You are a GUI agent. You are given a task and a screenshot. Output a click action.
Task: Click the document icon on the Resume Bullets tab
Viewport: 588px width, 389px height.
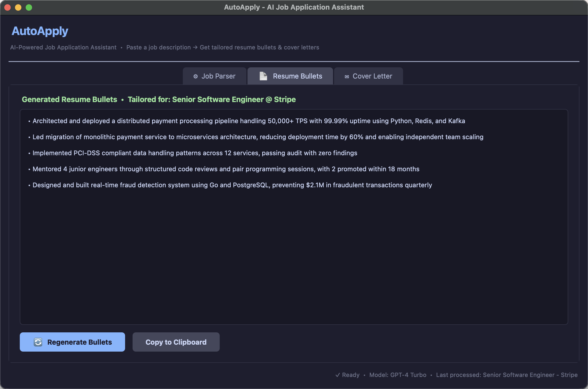(263, 76)
